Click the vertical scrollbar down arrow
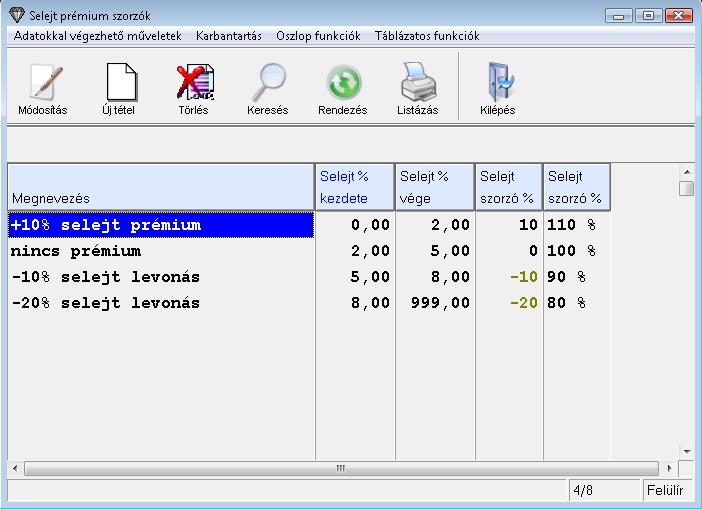This screenshot has height=509, width=702. tap(686, 451)
